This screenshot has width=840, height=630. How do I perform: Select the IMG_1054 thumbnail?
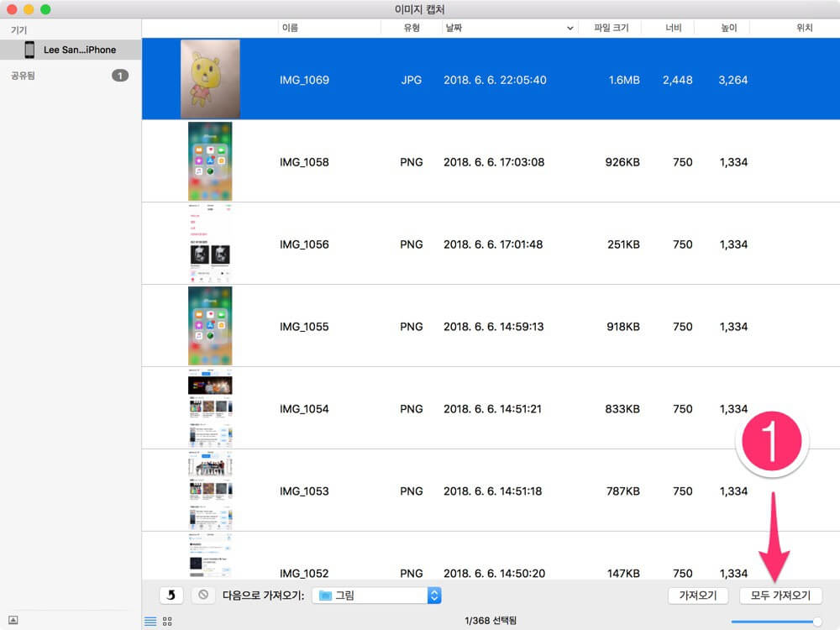pos(210,407)
